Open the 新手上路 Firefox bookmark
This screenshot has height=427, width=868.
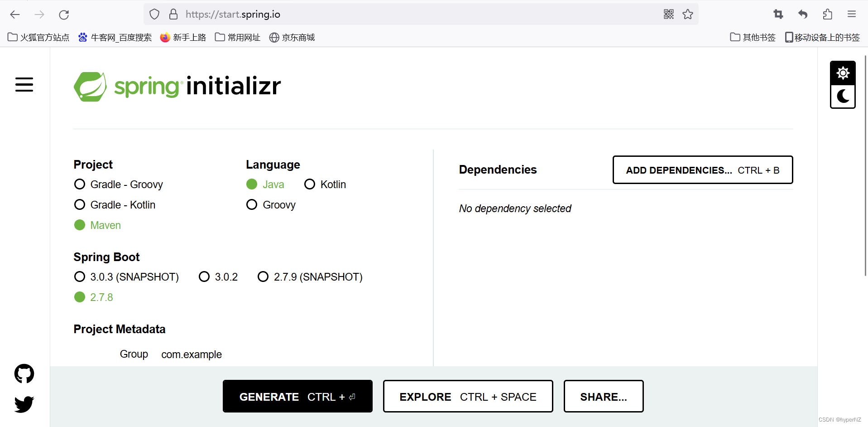183,38
